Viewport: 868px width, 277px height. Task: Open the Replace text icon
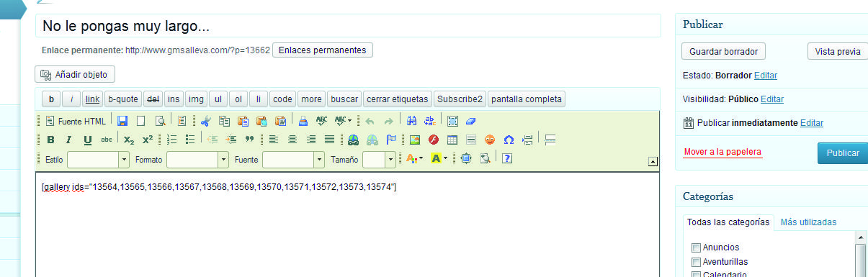(x=430, y=121)
